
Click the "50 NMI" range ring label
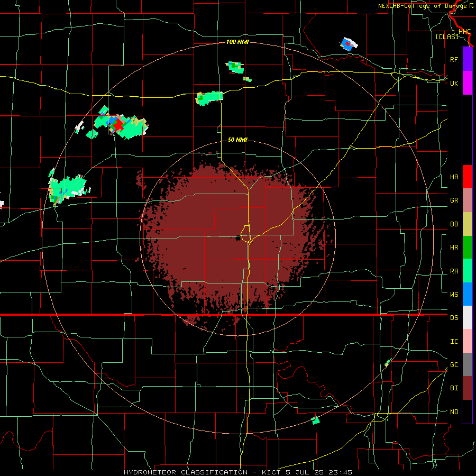[x=237, y=140]
